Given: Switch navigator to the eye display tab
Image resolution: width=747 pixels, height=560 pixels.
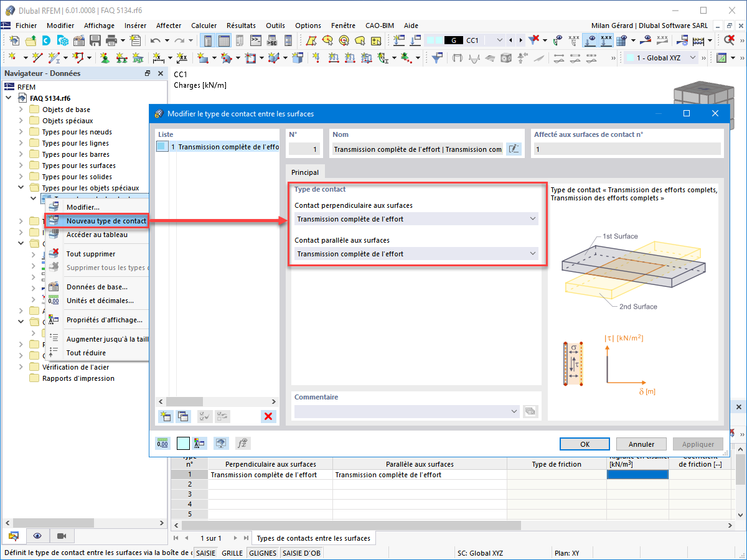Looking at the screenshot, I should [38, 536].
